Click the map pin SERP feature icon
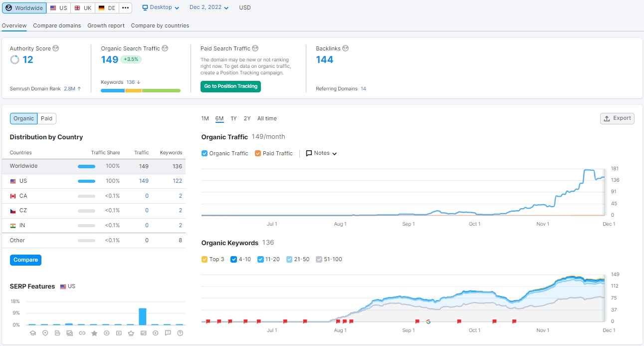The image size is (644, 346). tap(45, 333)
